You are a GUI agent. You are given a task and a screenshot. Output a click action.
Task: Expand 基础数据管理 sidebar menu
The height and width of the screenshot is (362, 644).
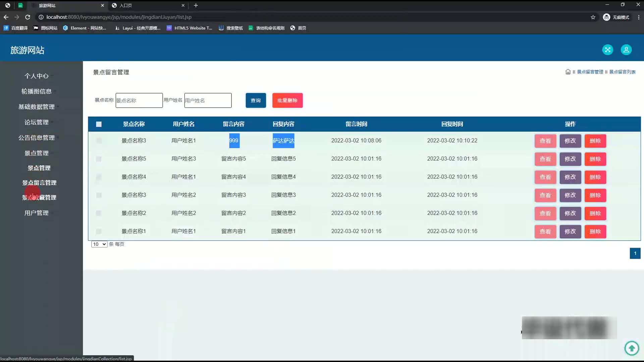coord(37,107)
